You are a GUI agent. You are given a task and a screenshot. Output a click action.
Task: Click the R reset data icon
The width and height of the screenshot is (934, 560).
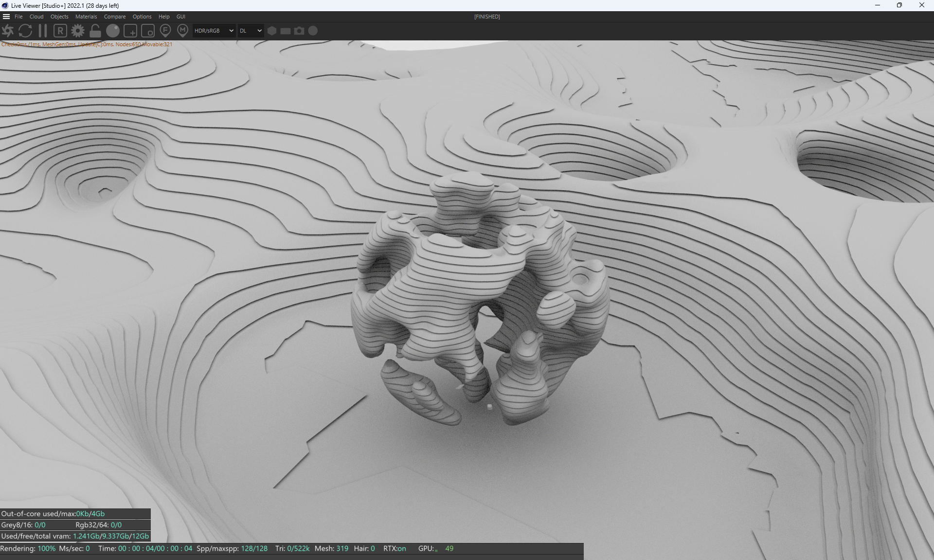(60, 31)
